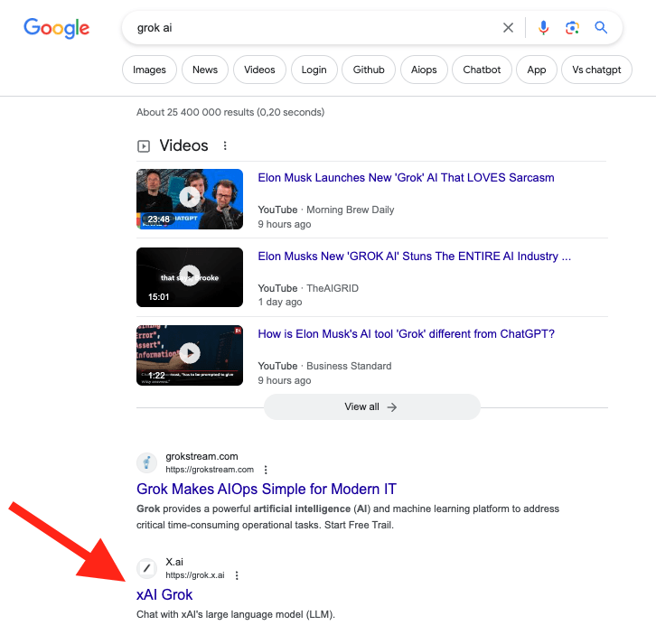The height and width of the screenshot is (644, 656).
Task: Click the 'X.ai' site name text
Action: [174, 562]
